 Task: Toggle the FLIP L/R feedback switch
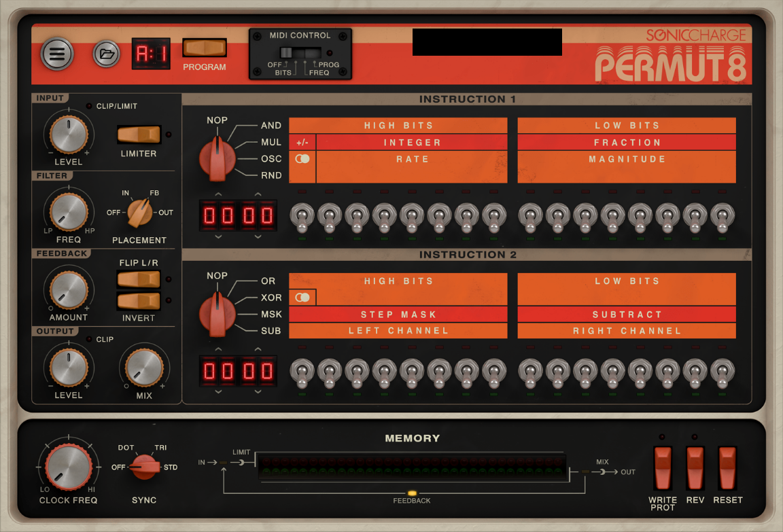pos(138,279)
